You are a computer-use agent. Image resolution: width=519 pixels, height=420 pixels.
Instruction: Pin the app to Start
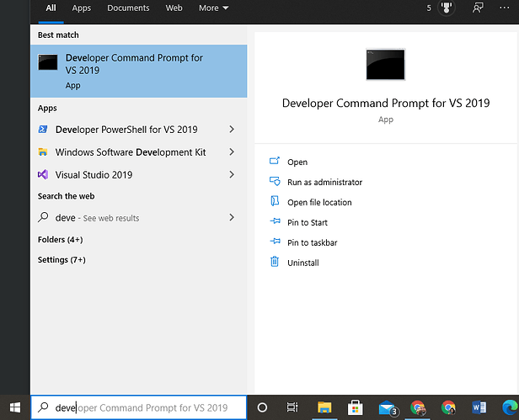pyautogui.click(x=307, y=222)
